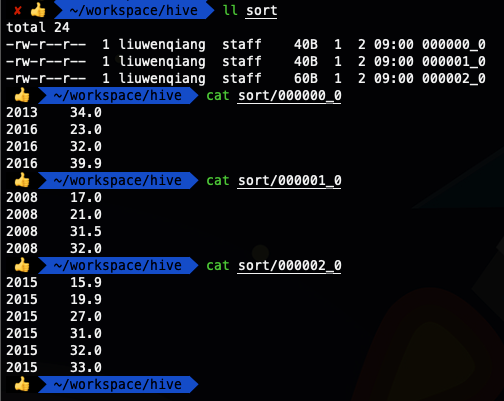Click the red X error status icon
This screenshot has width=504, height=401.
pos(17,11)
